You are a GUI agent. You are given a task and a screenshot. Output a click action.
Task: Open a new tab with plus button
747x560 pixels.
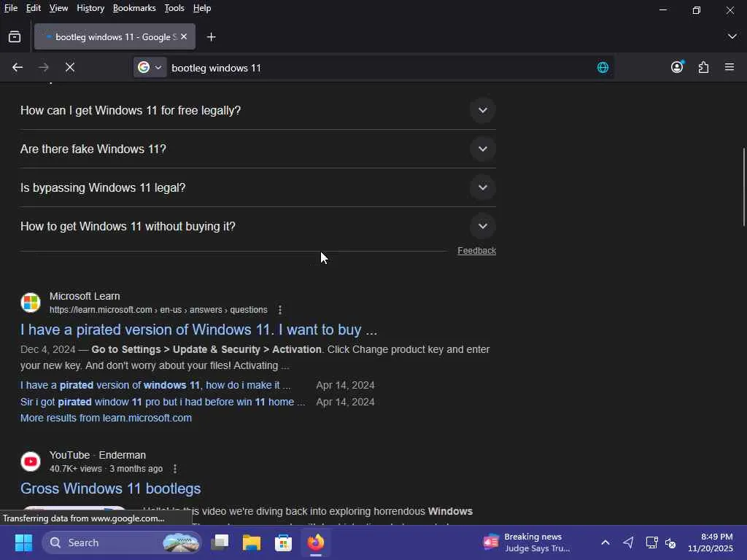211,36
